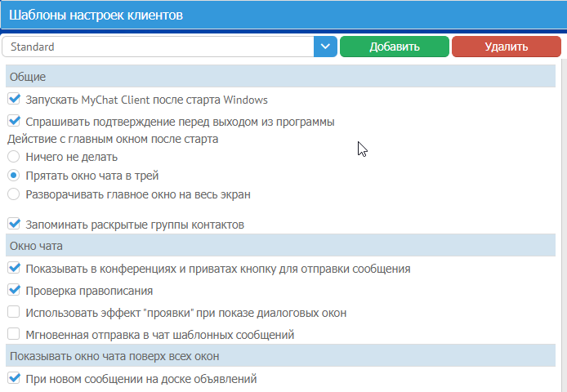Click the green Добавить button

(x=395, y=47)
